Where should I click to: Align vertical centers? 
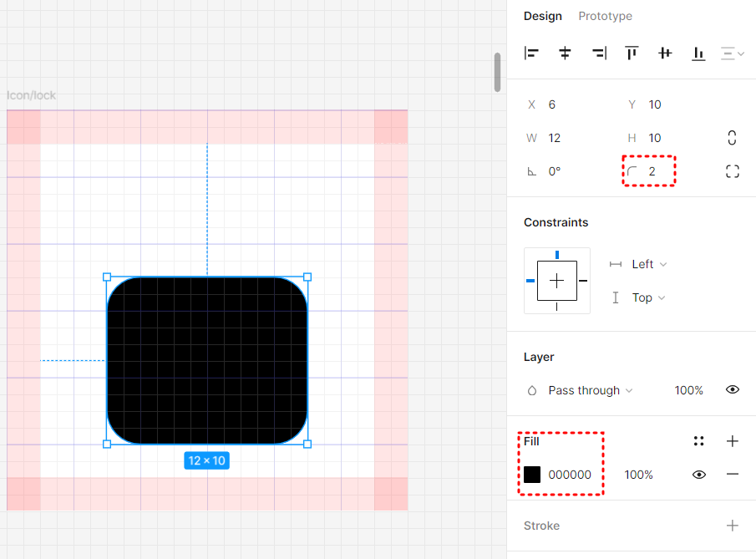coord(665,53)
